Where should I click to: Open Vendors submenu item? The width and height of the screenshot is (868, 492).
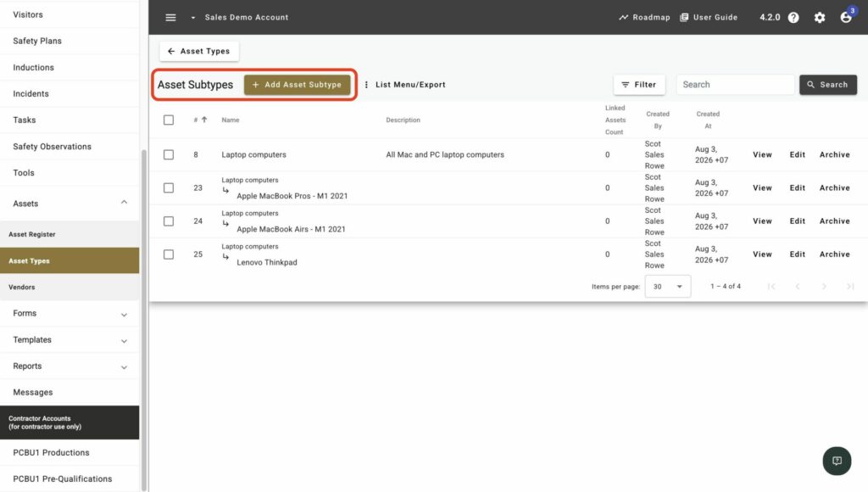(70, 287)
